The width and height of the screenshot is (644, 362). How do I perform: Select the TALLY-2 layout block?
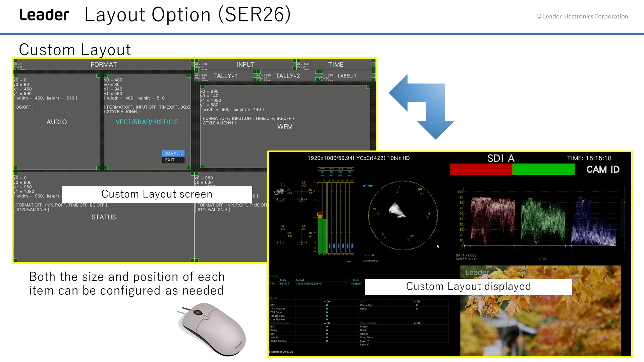pyautogui.click(x=287, y=76)
